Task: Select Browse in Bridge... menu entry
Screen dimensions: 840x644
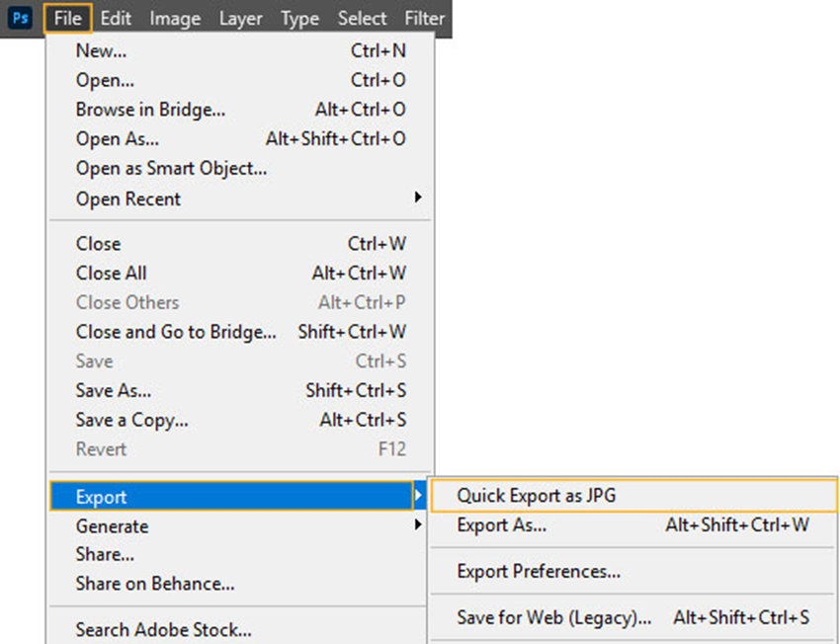Action: [150, 110]
